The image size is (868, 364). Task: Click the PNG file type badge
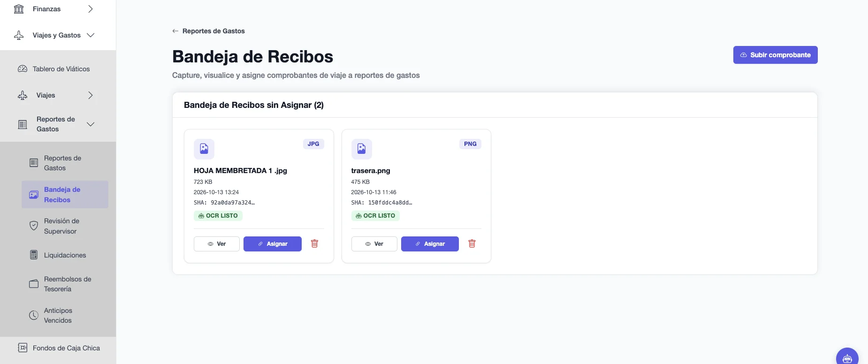click(470, 144)
